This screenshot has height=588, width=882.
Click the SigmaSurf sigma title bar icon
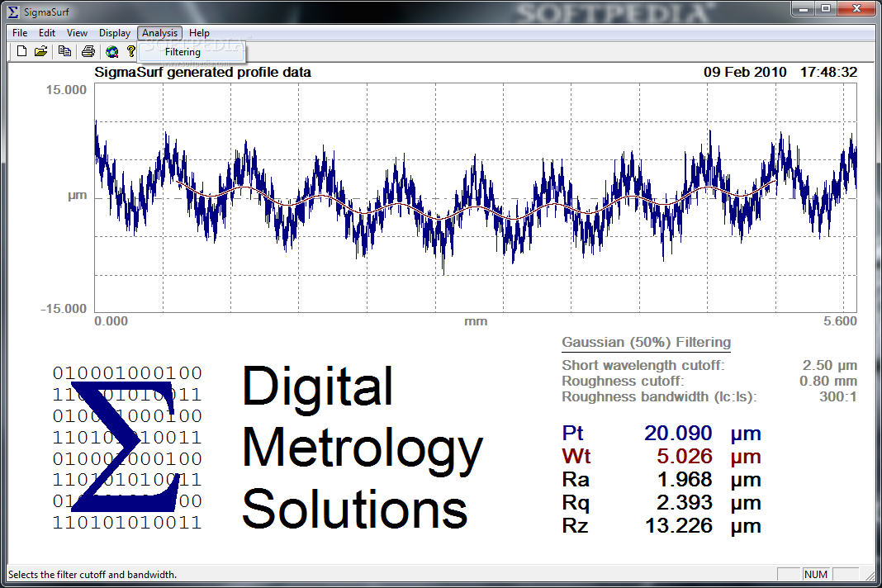pos(12,12)
